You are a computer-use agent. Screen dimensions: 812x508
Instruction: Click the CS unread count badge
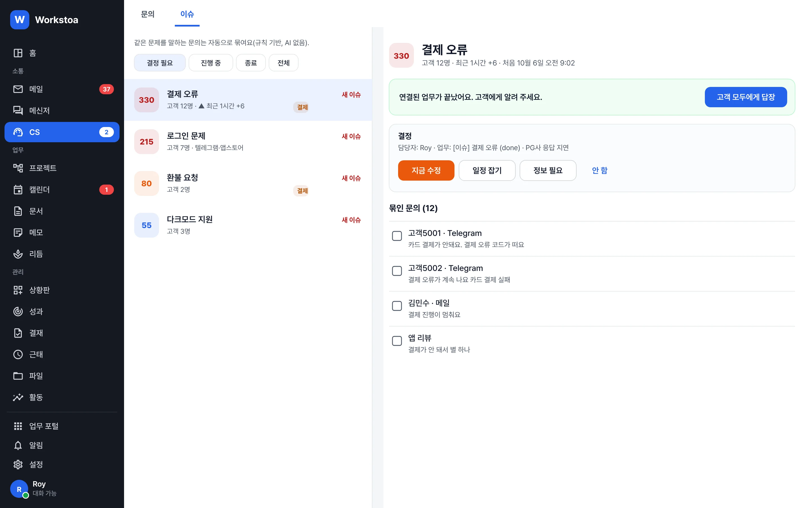coord(106,132)
